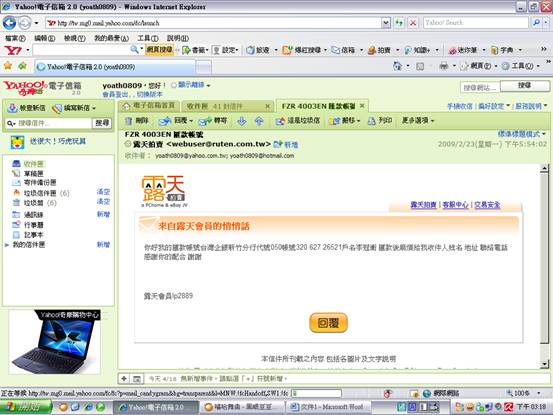Click the Windows Start button on taskbar
This screenshot has width=553, height=415.
click(x=26, y=407)
